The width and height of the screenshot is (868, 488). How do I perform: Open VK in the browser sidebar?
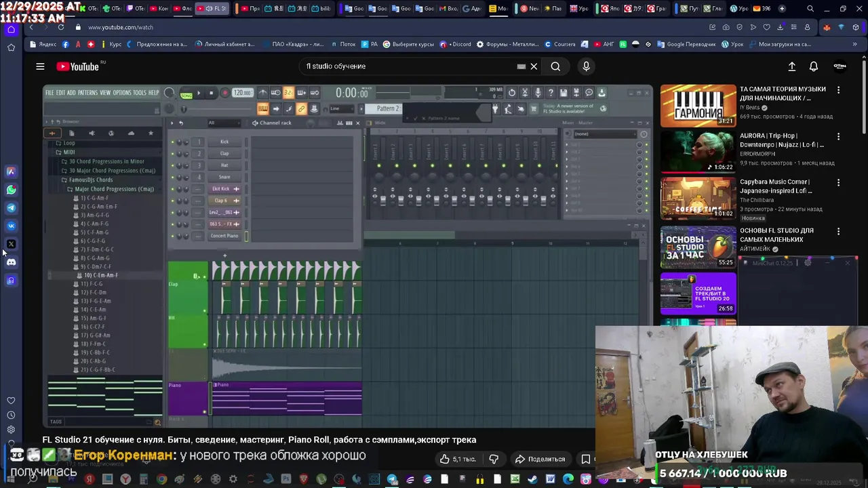[x=11, y=226]
